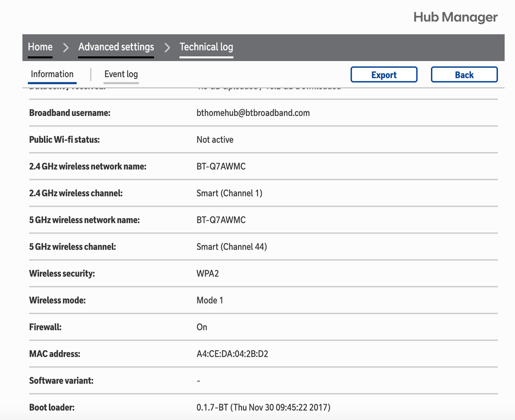
Task: Navigate to Advanced settings via breadcrumb
Action: [115, 47]
